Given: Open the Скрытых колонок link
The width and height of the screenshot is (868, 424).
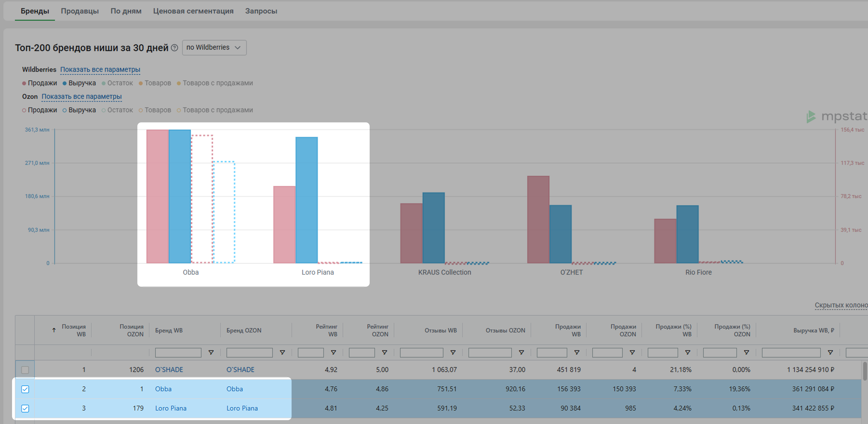Looking at the screenshot, I should click(841, 305).
